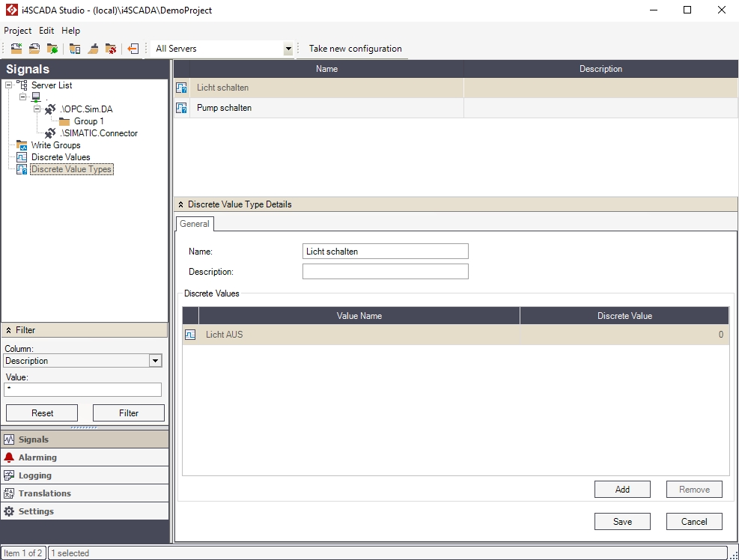Open the All Servers dropdown
The image size is (739, 560).
288,49
